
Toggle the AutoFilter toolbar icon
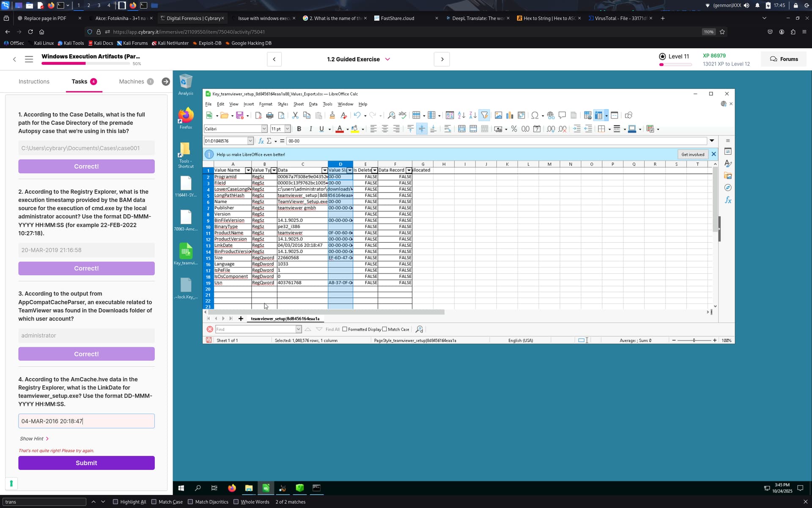484,115
